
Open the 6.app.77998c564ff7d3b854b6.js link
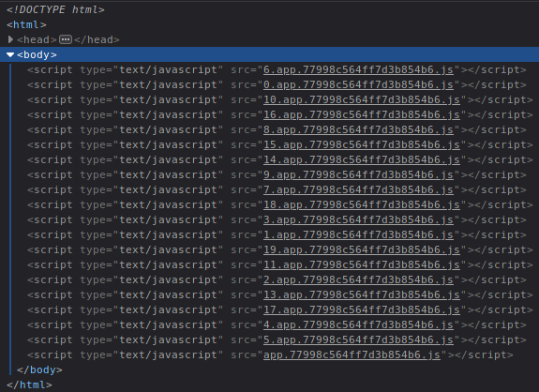pos(358,69)
